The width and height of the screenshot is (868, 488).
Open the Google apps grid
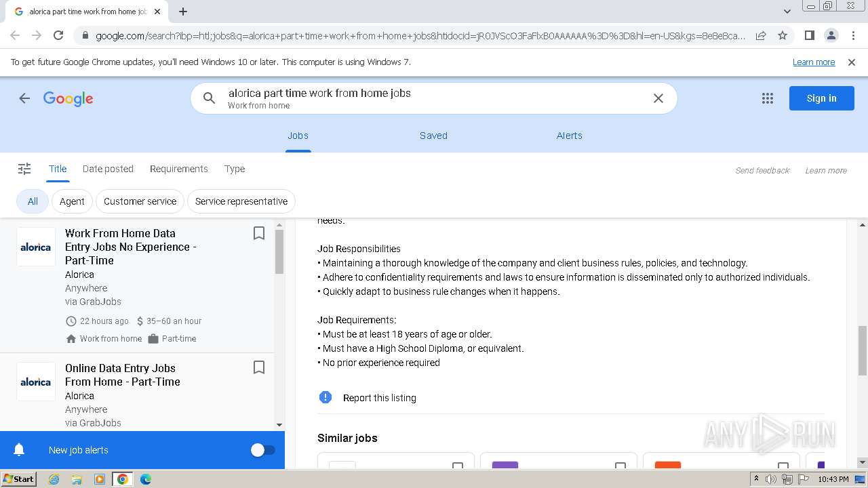pyautogui.click(x=768, y=98)
